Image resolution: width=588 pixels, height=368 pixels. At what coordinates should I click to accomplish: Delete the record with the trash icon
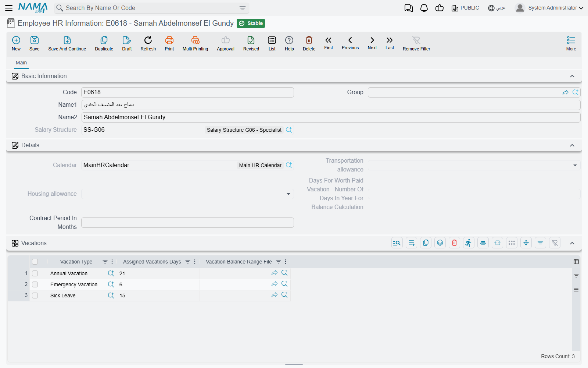[x=309, y=43]
